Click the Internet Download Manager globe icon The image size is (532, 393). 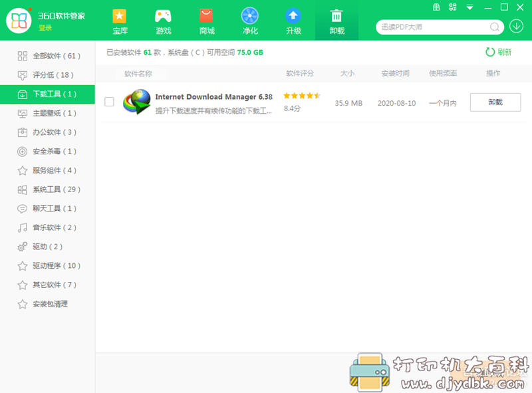point(137,102)
